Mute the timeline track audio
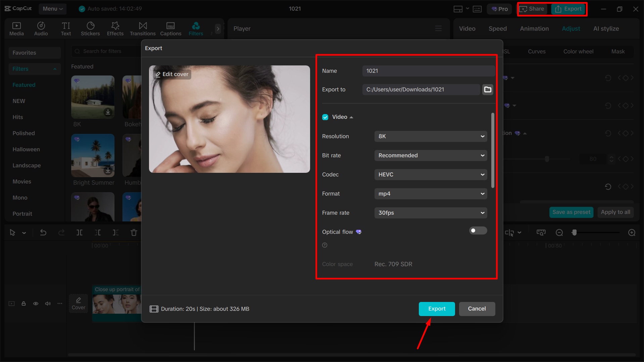The width and height of the screenshot is (644, 362). tap(48, 303)
